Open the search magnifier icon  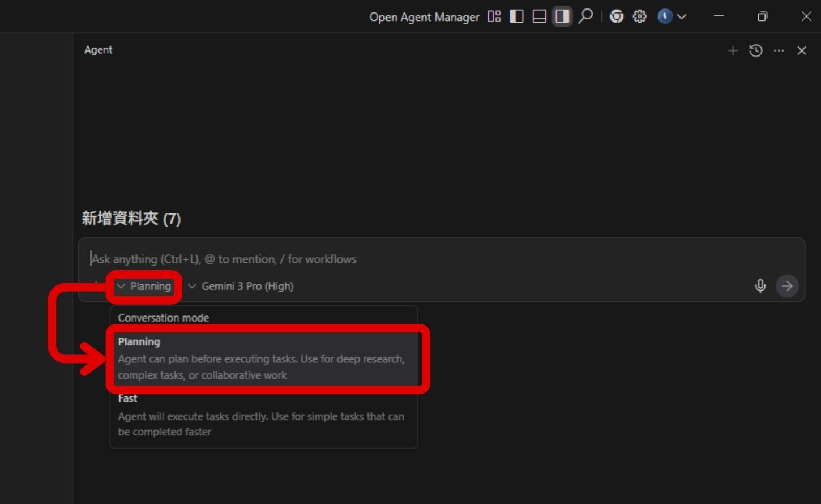[x=585, y=16]
